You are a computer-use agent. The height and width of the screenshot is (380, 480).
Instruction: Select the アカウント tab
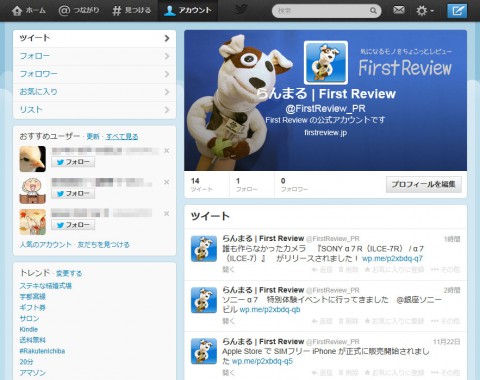188,11
